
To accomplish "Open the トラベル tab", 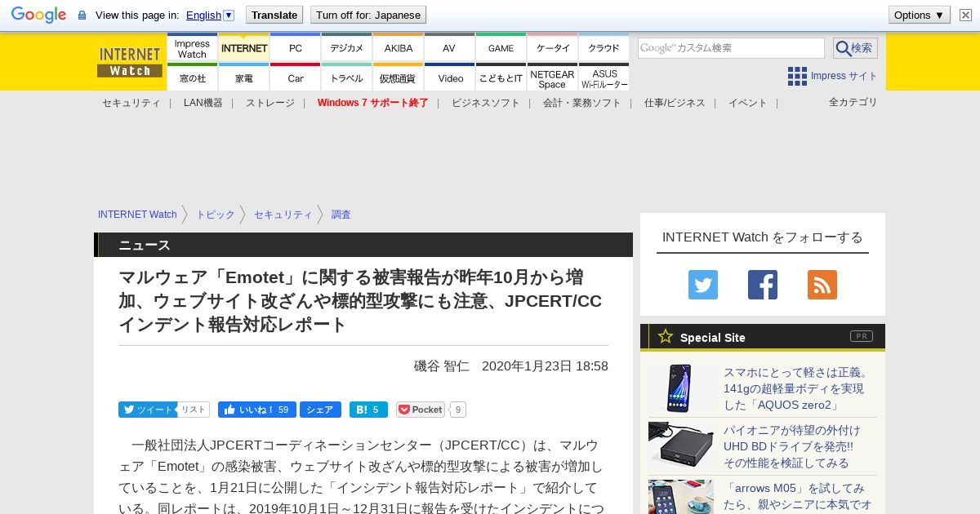I will click(x=347, y=78).
